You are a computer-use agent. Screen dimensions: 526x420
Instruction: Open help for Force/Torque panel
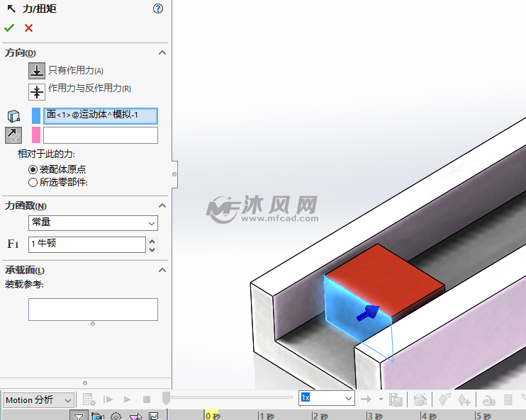157,8
